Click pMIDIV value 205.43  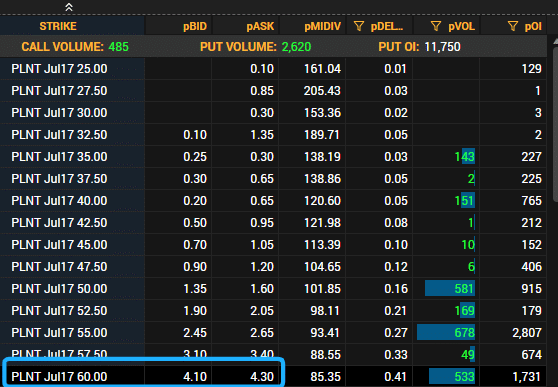point(322,91)
